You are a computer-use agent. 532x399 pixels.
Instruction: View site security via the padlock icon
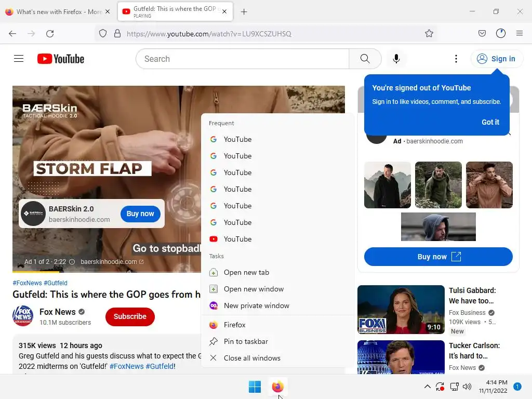point(117,34)
